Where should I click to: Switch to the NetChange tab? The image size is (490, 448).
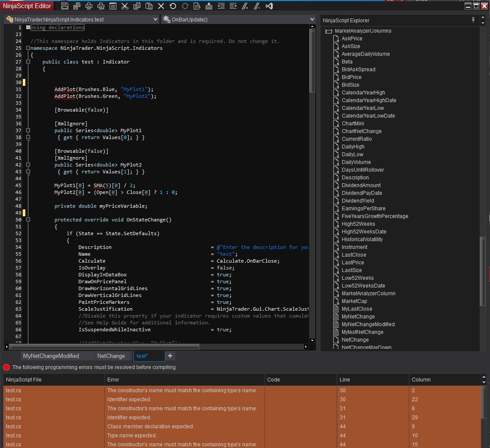111,356
